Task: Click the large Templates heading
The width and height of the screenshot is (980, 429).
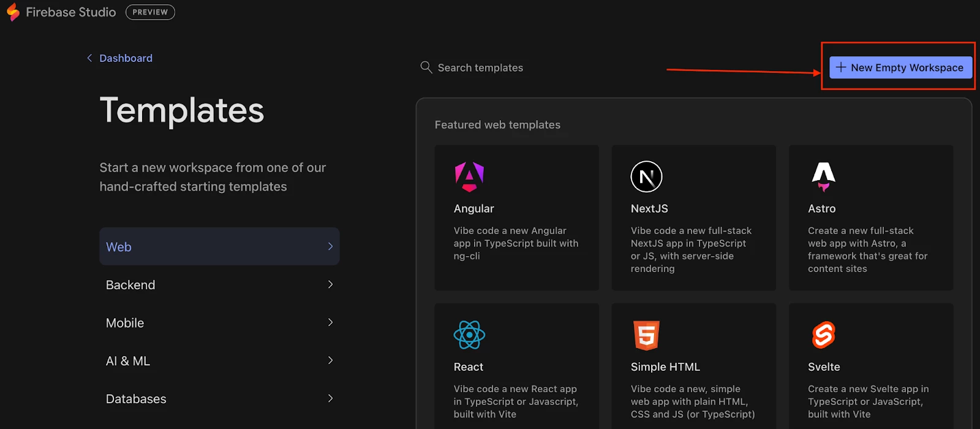Action: (182, 111)
